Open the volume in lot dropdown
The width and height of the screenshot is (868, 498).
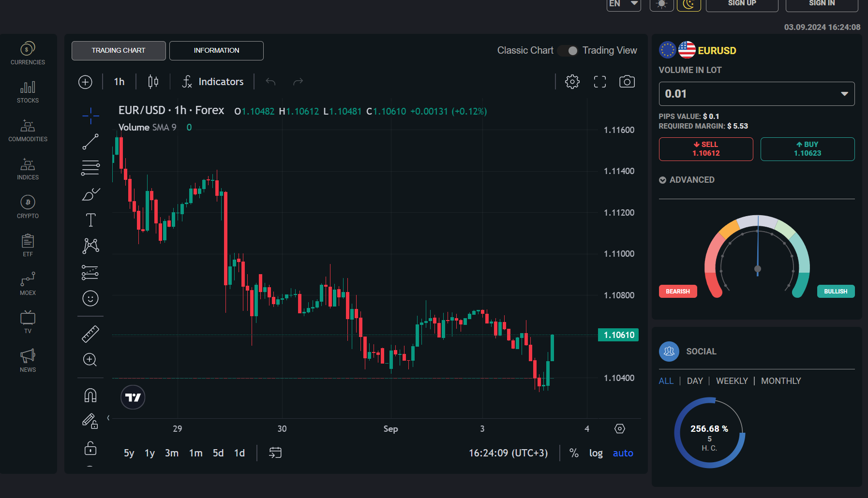[x=756, y=94]
